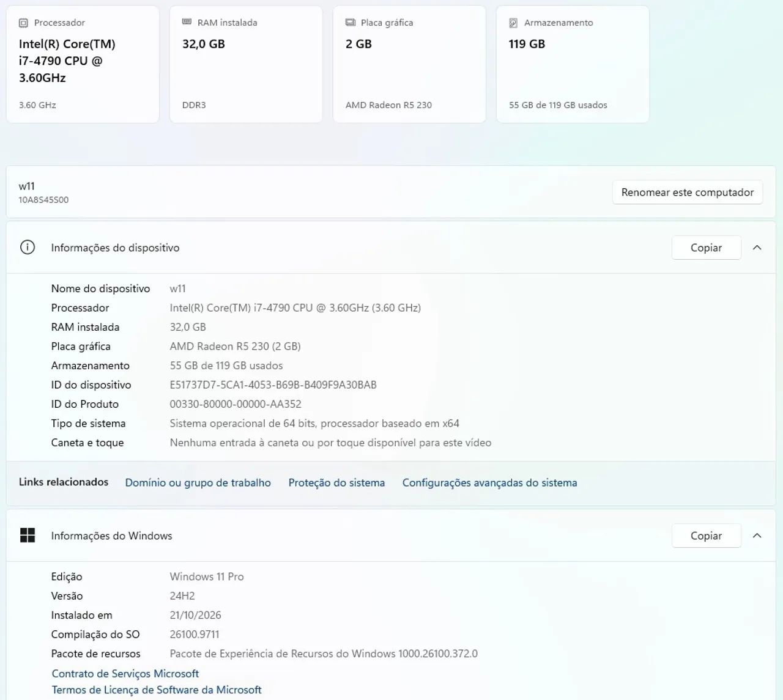Select the install date 21/10/2026
Viewport: 783px width, 700px height.
click(x=196, y=615)
